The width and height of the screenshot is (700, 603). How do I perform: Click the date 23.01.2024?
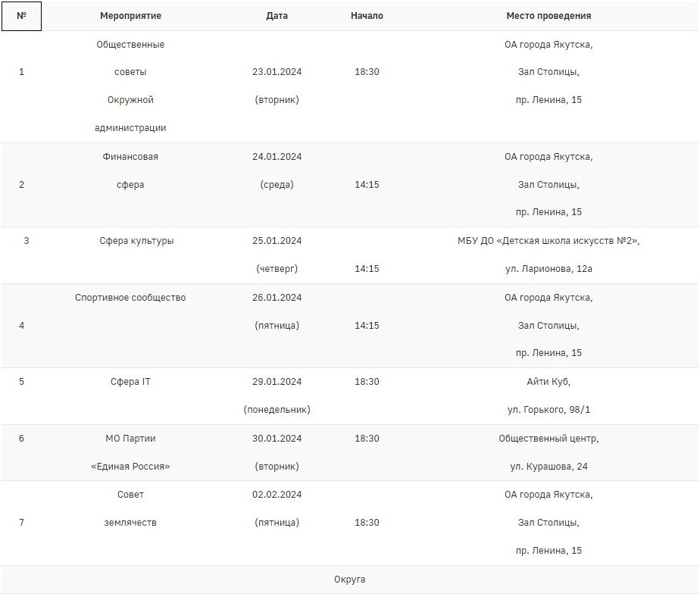[x=277, y=72]
